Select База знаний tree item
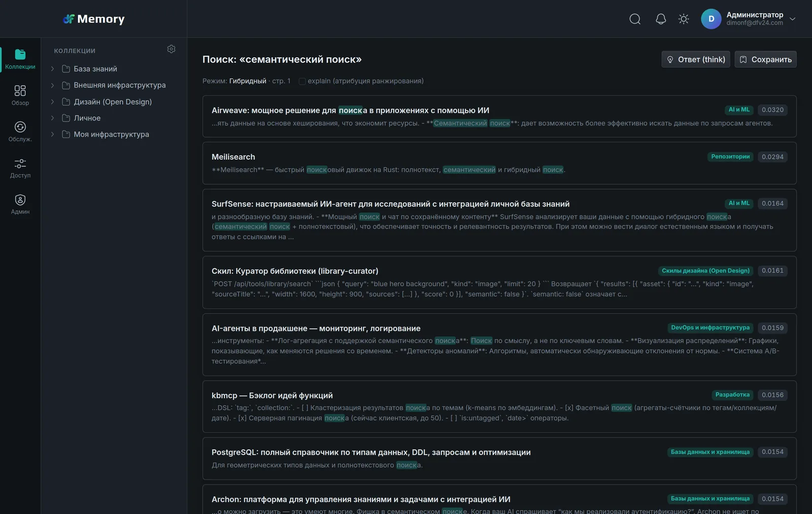The width and height of the screenshot is (812, 514). (95, 68)
